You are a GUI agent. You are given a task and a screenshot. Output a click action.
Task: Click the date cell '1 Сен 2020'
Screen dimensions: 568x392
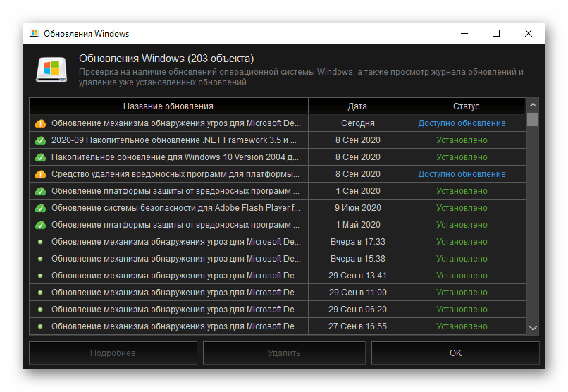tap(357, 191)
